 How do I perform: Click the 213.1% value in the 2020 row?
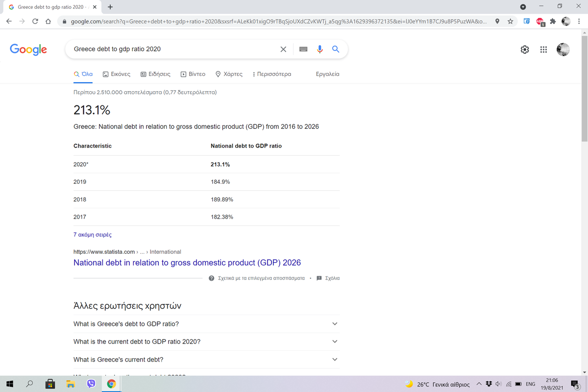click(x=220, y=164)
